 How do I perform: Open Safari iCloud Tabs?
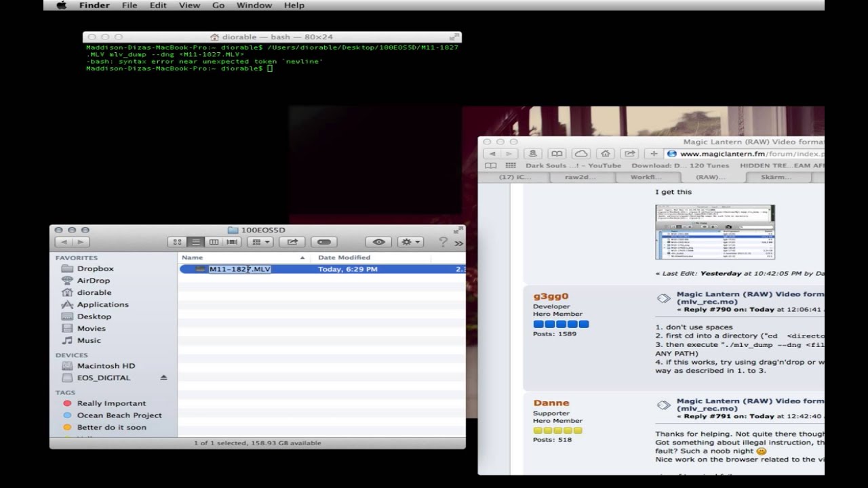tap(580, 154)
